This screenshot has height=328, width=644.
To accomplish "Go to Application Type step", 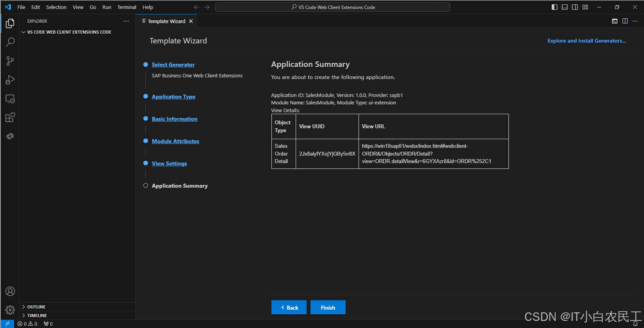I will tap(173, 97).
